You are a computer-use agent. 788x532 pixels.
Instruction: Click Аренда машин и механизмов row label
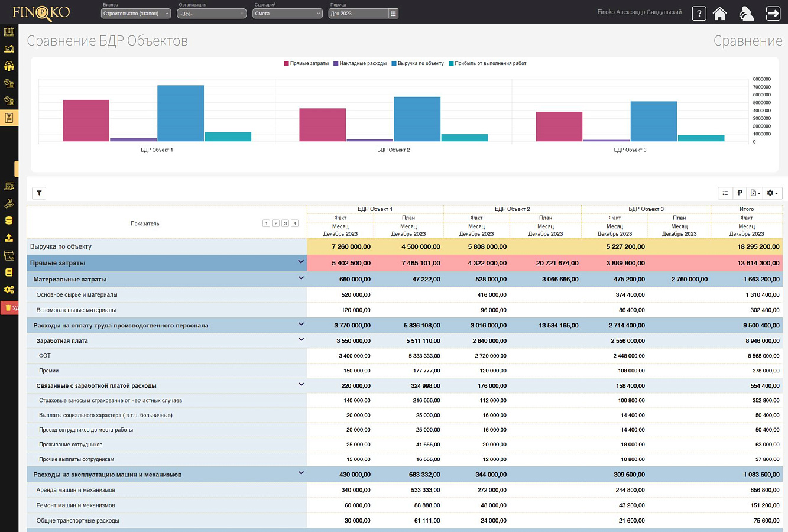coord(76,490)
